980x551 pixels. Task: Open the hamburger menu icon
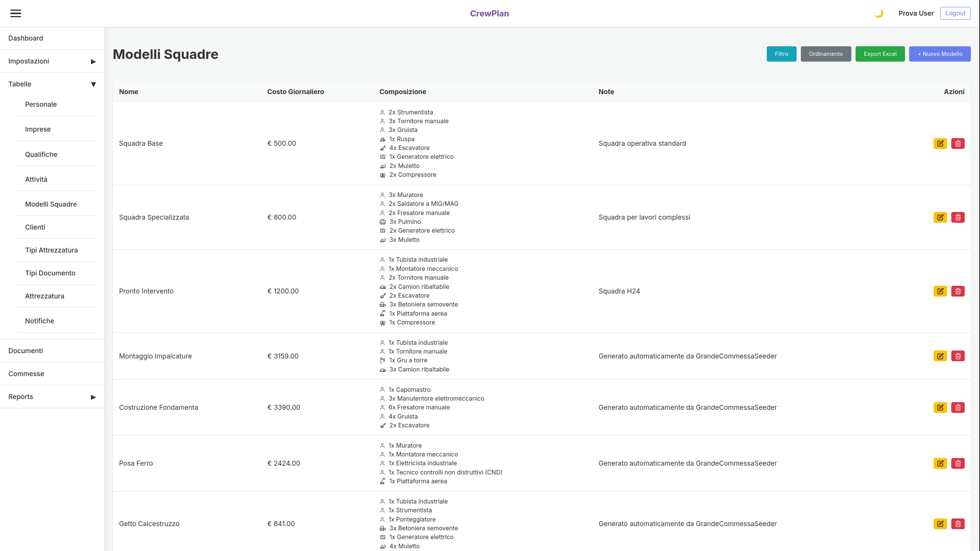point(16,13)
